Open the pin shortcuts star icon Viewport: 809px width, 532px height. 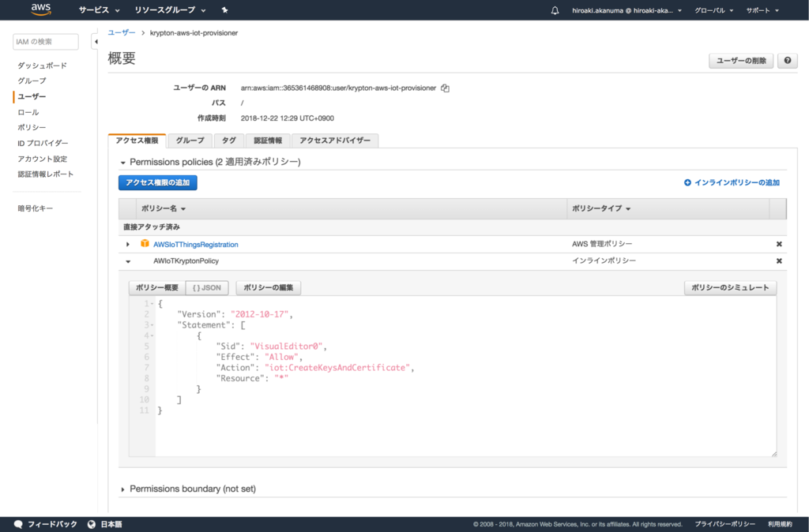tap(224, 9)
